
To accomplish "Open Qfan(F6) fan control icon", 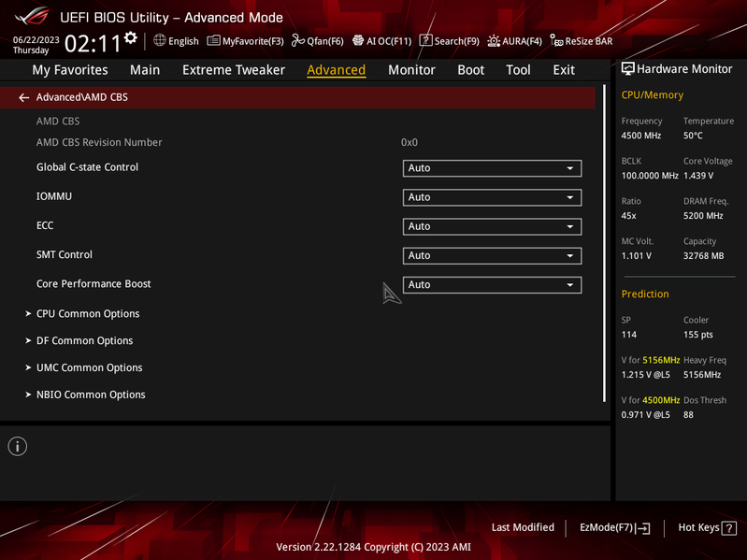I will point(297,41).
